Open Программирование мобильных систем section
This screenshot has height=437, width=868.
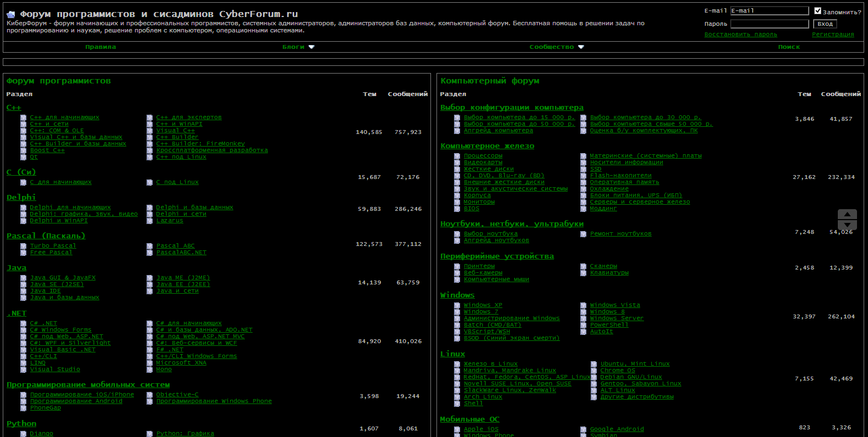click(88, 385)
